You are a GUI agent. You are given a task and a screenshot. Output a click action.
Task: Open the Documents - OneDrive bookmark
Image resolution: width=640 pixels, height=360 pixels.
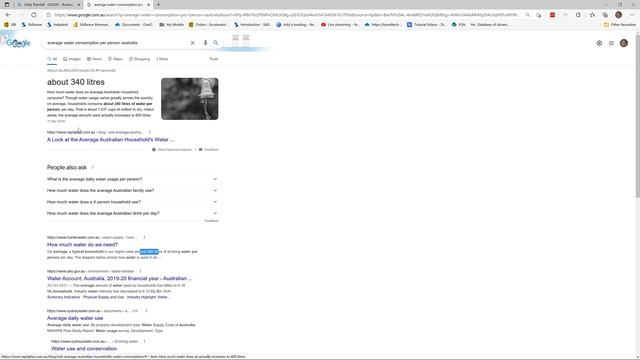(x=134, y=24)
